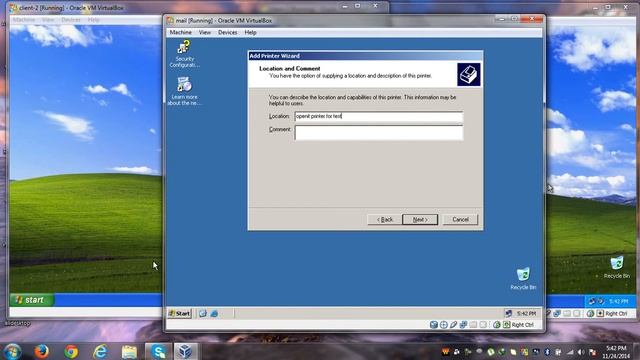
Task: Open Help menu in mail VM window
Action: click(250, 32)
